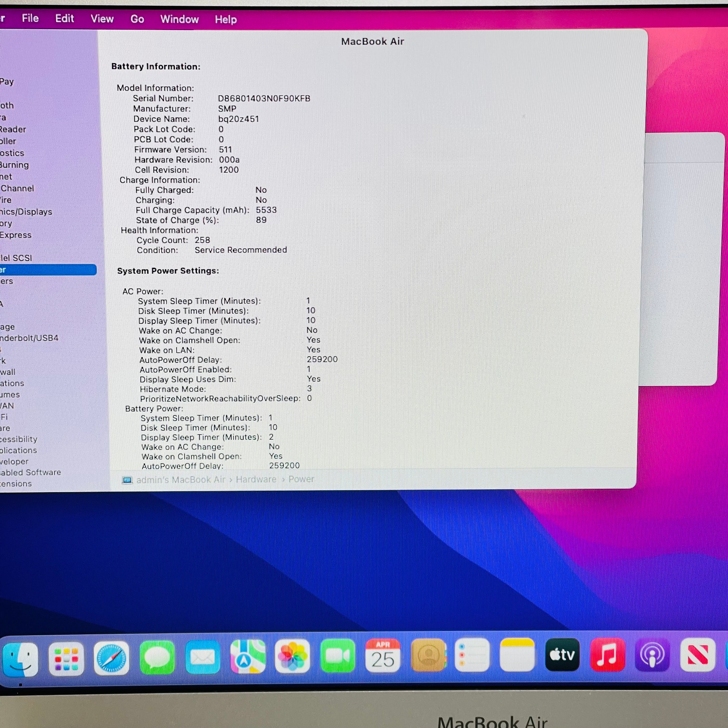Open Reminders app in the Dock
The height and width of the screenshot is (728, 728).
(x=473, y=655)
